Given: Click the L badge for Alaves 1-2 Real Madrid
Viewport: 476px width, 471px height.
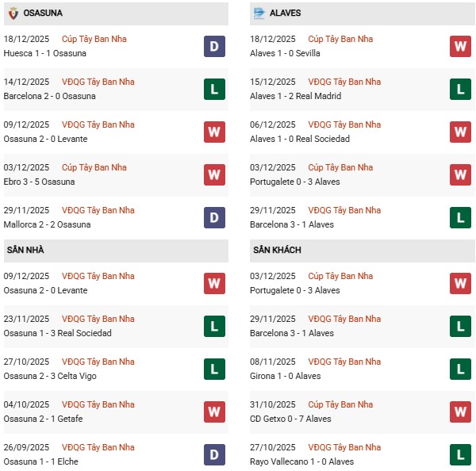Looking at the screenshot, I should (460, 90).
